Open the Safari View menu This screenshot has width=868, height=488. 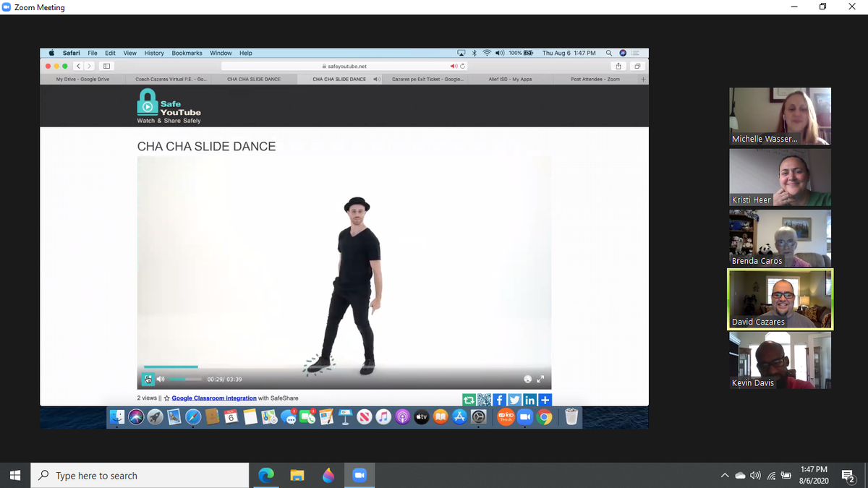coord(130,53)
